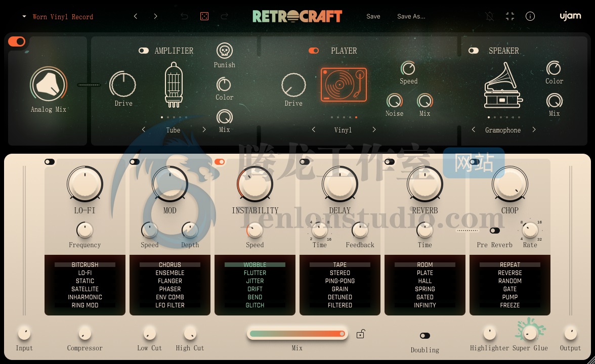Enable the AMPLIFIER toggle
Screen dimensions: 595x364
pos(144,51)
